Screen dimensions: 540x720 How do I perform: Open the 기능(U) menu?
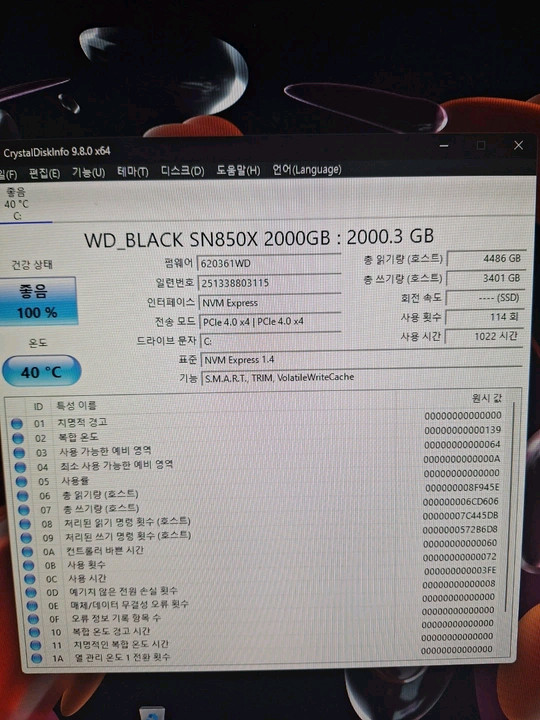point(89,173)
